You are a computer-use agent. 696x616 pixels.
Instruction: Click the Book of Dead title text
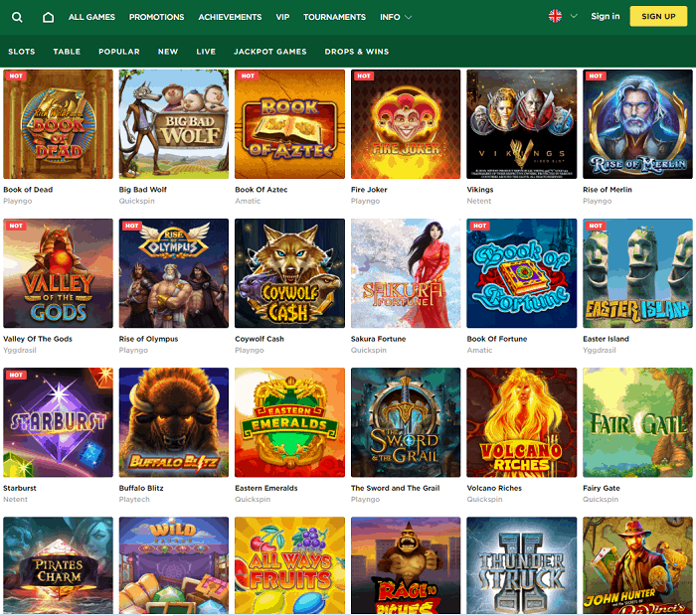pyautogui.click(x=28, y=190)
